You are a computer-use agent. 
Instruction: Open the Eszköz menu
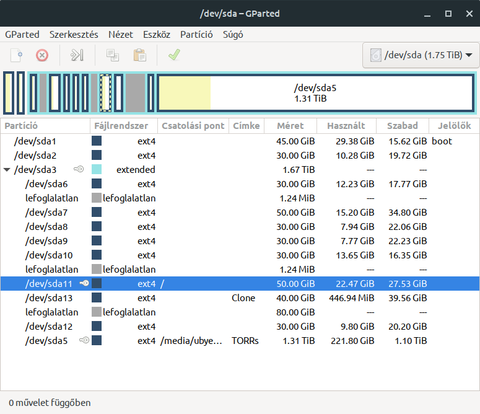[156, 34]
